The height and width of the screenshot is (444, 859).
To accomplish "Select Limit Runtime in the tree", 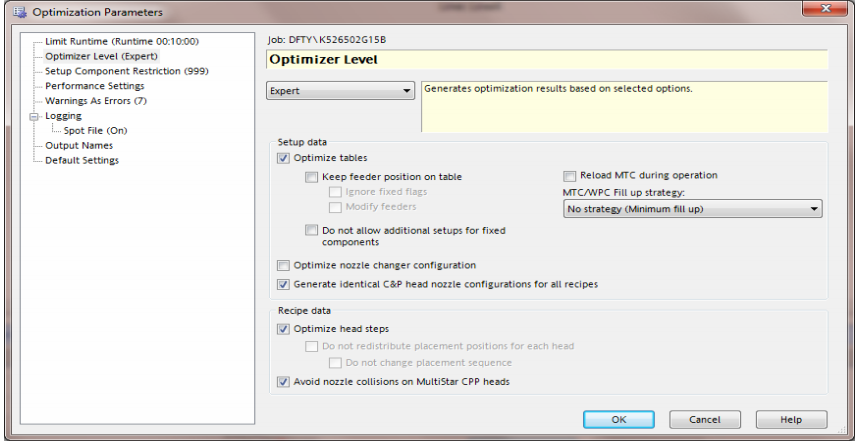I will [x=121, y=41].
